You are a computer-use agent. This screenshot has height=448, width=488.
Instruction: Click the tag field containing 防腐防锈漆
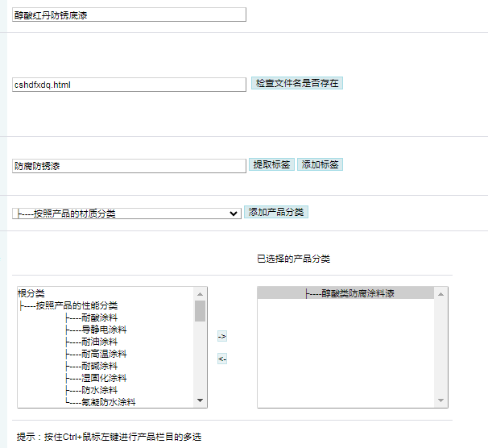point(129,166)
